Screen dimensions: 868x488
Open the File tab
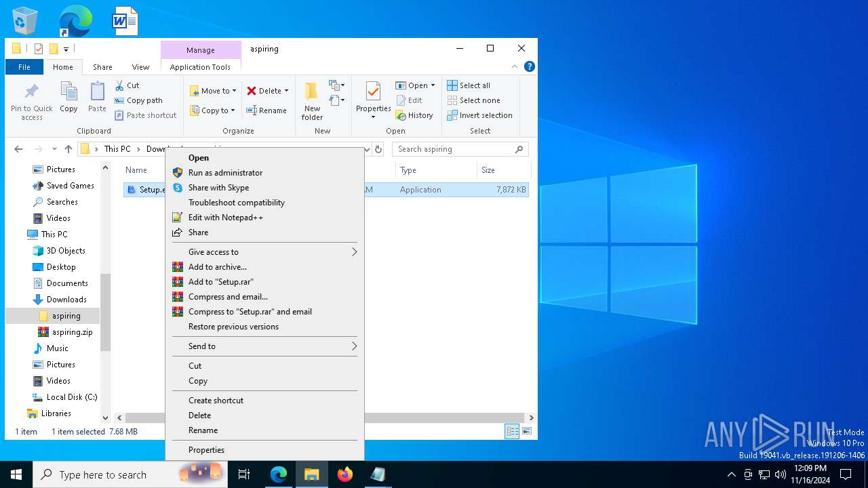(24, 67)
